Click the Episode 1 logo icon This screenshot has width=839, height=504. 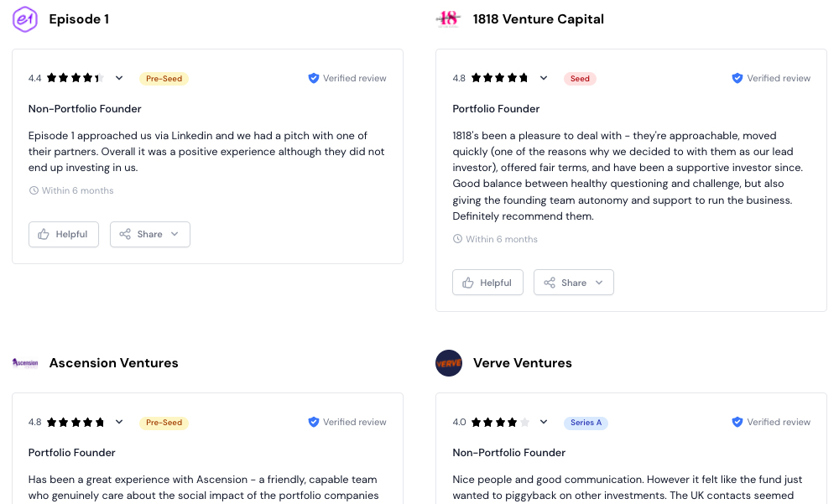click(x=25, y=19)
